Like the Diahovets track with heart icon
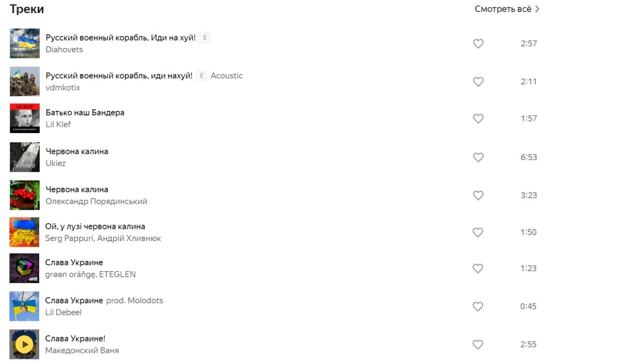The height and width of the screenshot is (364, 619). pos(478,44)
